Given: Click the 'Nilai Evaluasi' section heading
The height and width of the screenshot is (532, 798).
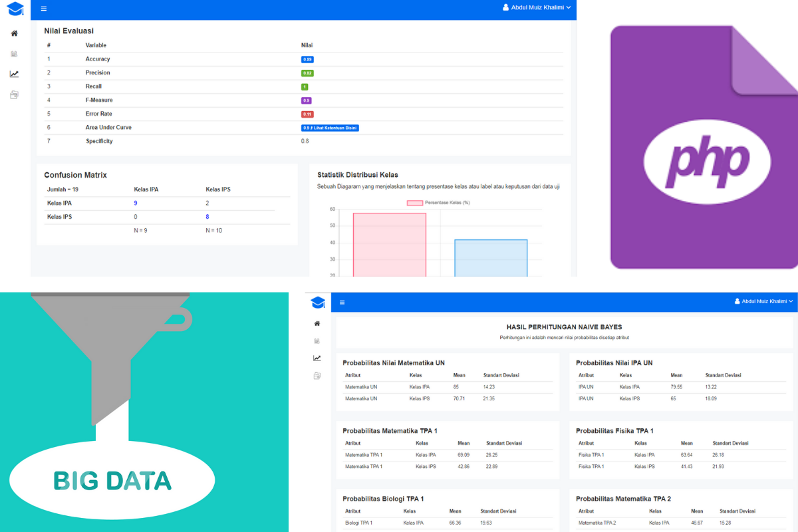Looking at the screenshot, I should click(69, 31).
